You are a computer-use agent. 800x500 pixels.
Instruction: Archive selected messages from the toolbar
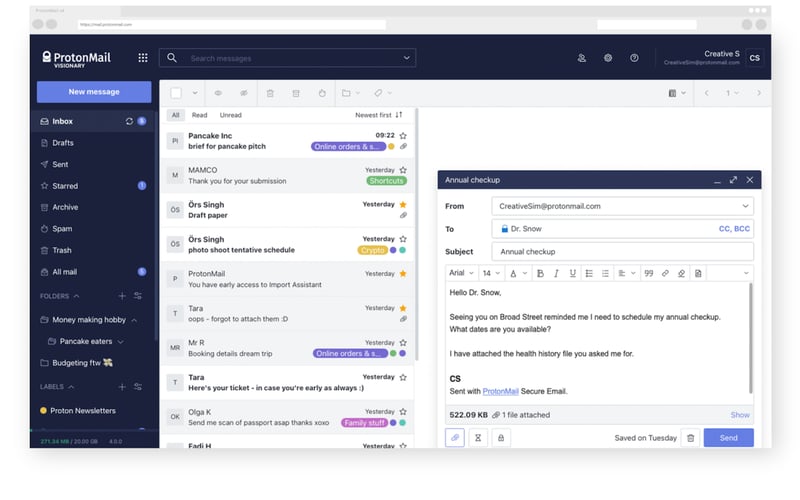296,93
